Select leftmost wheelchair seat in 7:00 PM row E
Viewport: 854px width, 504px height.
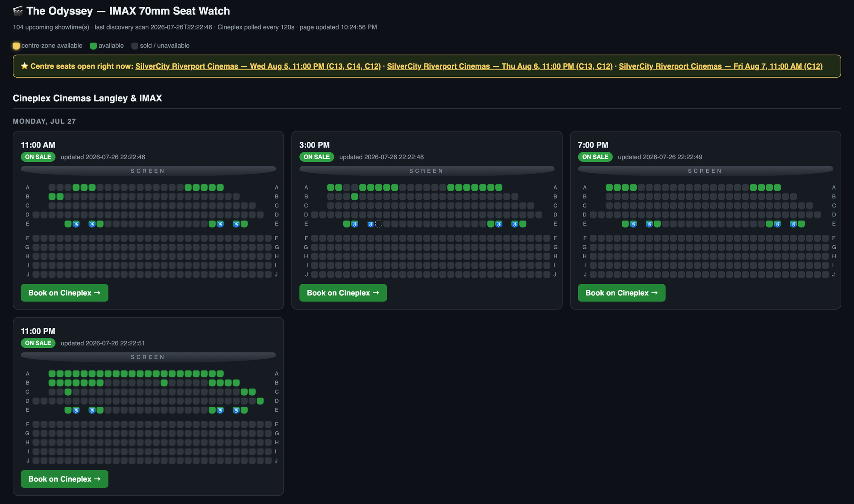pos(633,224)
